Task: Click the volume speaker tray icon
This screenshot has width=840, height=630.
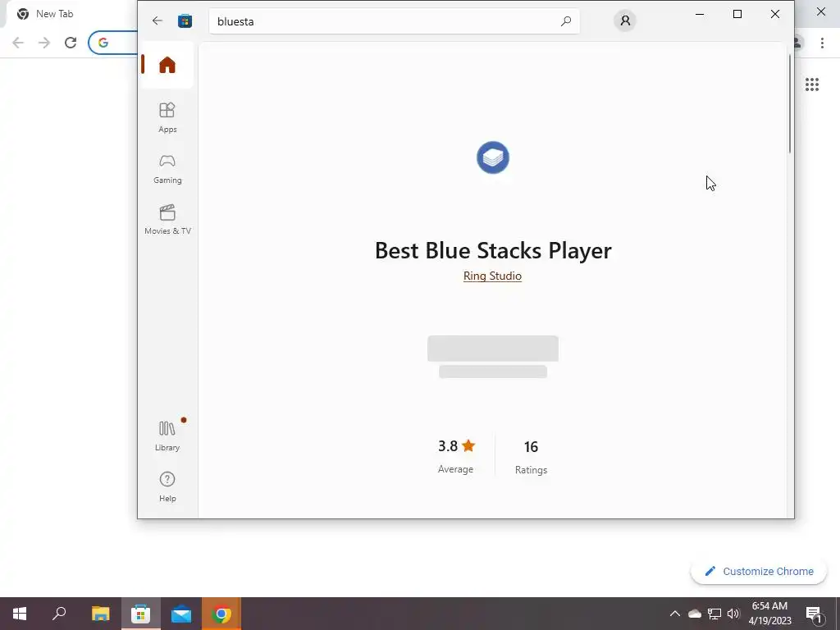Action: click(733, 614)
